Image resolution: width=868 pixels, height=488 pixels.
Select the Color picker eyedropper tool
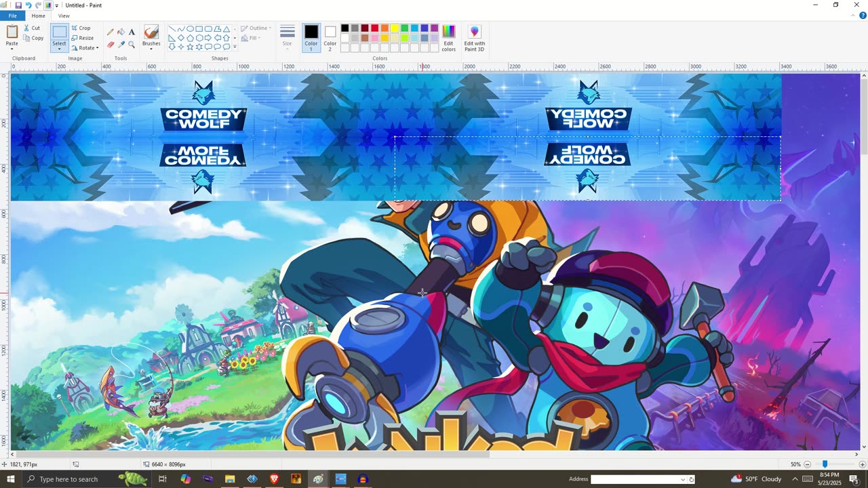point(121,45)
